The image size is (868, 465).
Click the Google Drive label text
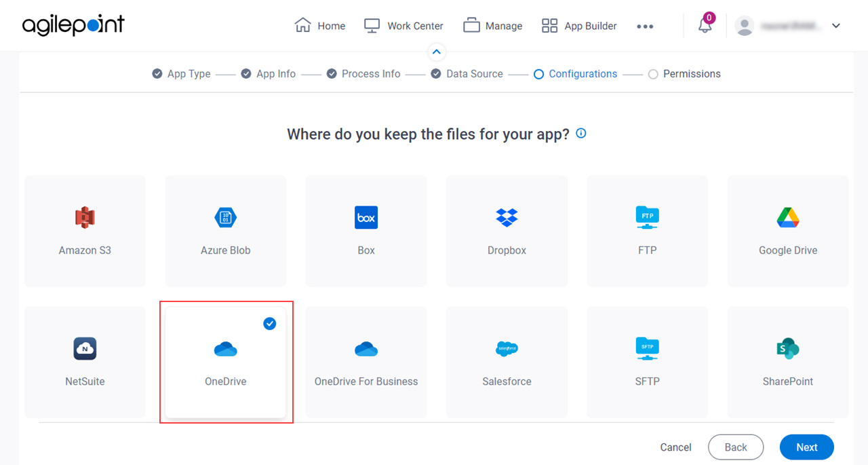point(788,250)
